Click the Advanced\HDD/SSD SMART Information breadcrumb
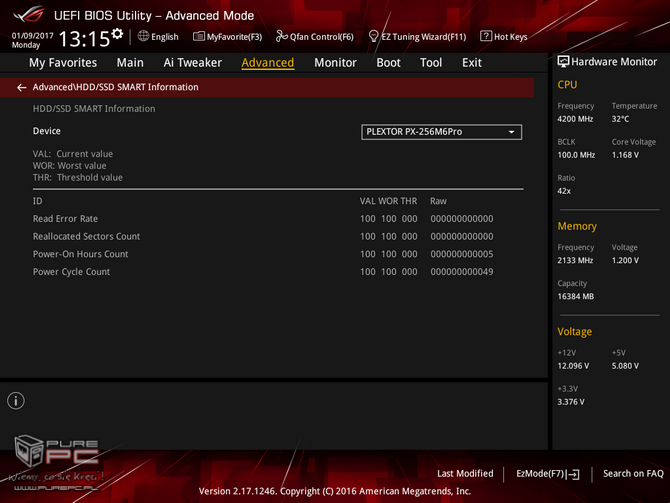This screenshot has height=503, width=670. point(115,87)
